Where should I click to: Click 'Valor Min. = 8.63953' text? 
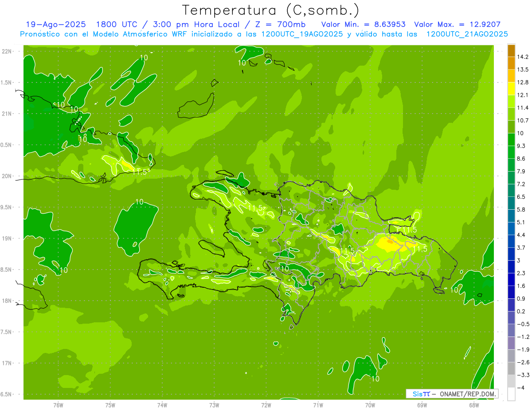click(x=363, y=24)
